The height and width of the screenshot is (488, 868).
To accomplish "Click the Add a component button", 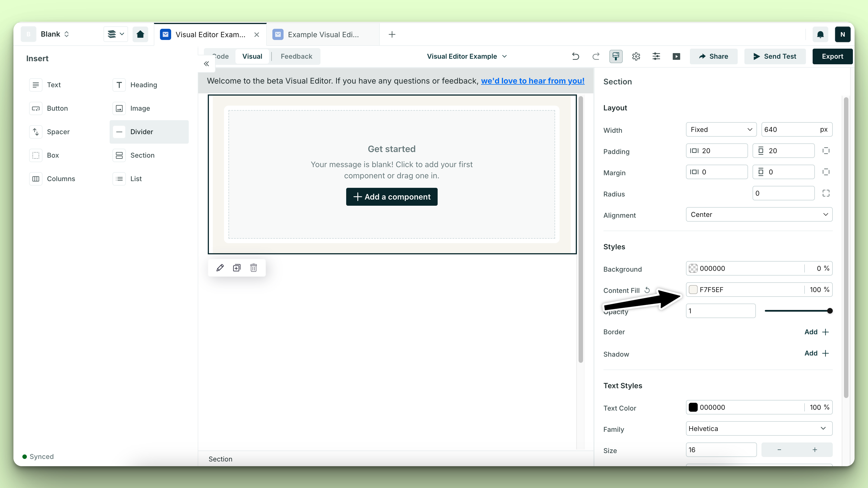I will click(x=391, y=197).
